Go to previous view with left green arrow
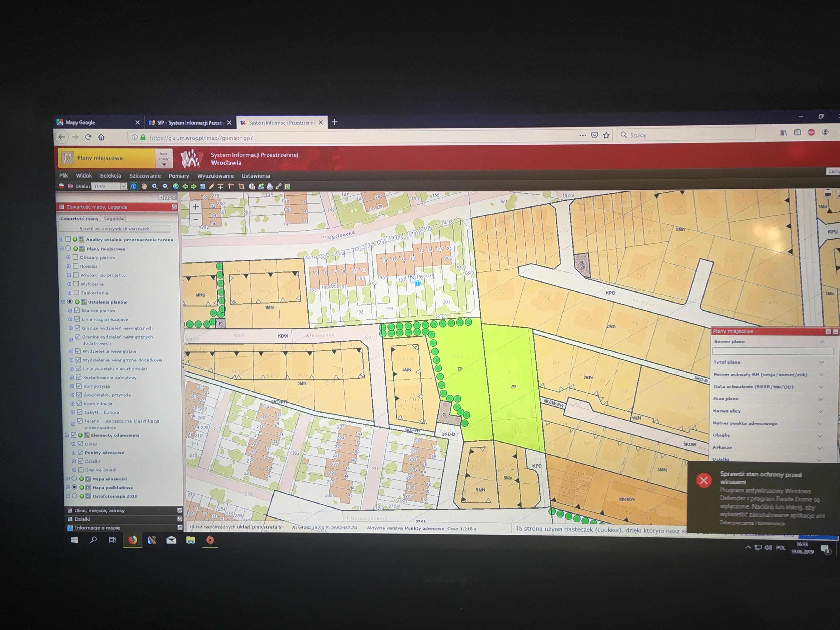 [185, 186]
